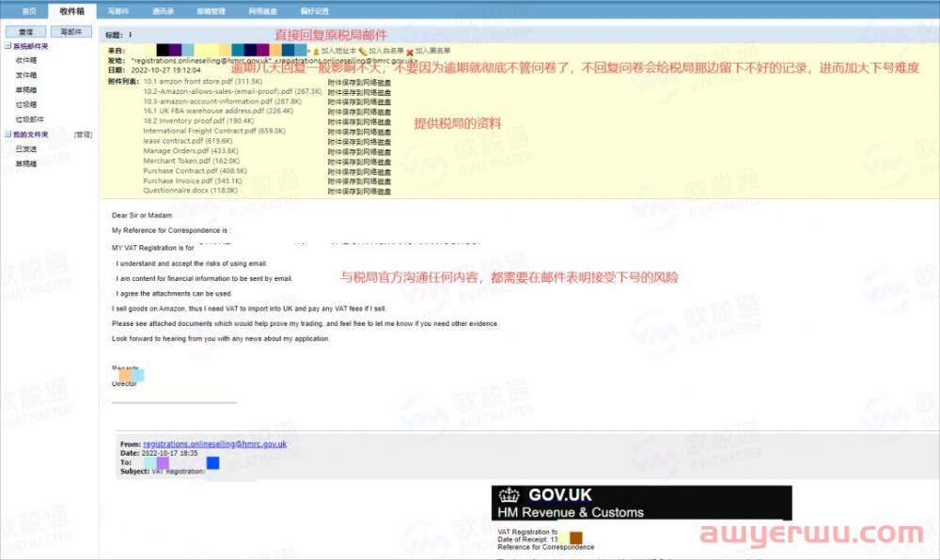Image resolution: width=940 pixels, height=560 pixels.
Task: Open attachment 10.1 amzon front store.pdf
Action: click(203, 82)
